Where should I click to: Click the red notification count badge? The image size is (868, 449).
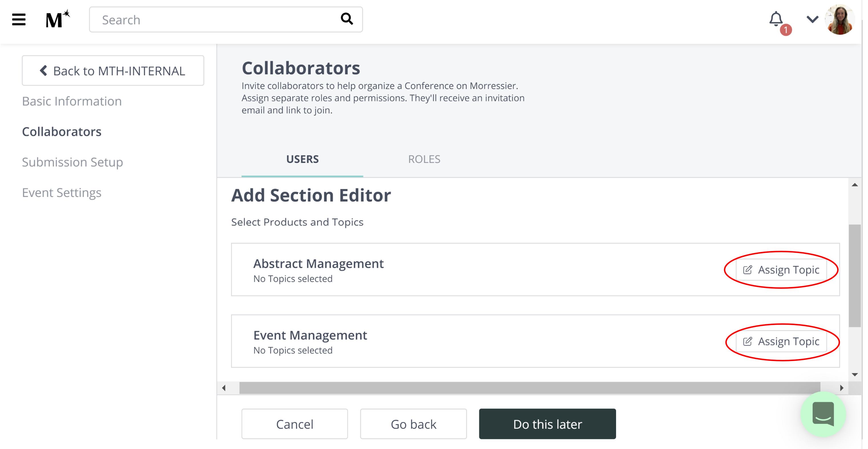[x=786, y=30]
